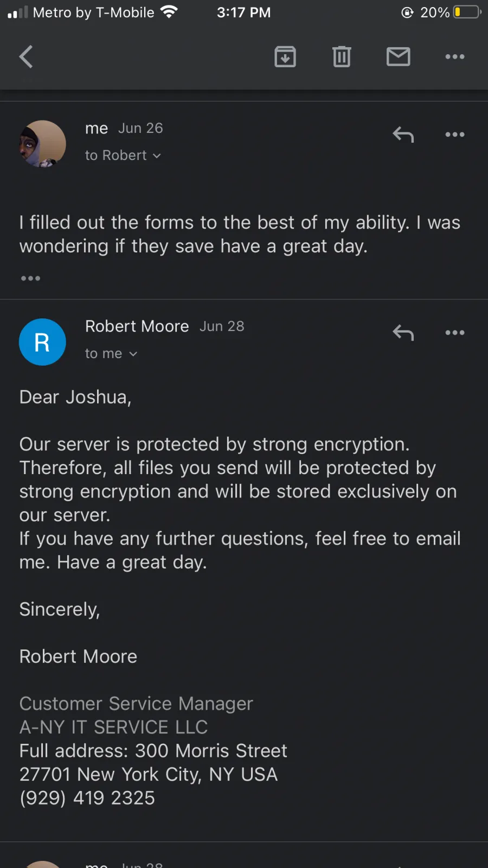Tap the Robert Moore sender name
The height and width of the screenshot is (868, 488).
pyautogui.click(x=137, y=326)
